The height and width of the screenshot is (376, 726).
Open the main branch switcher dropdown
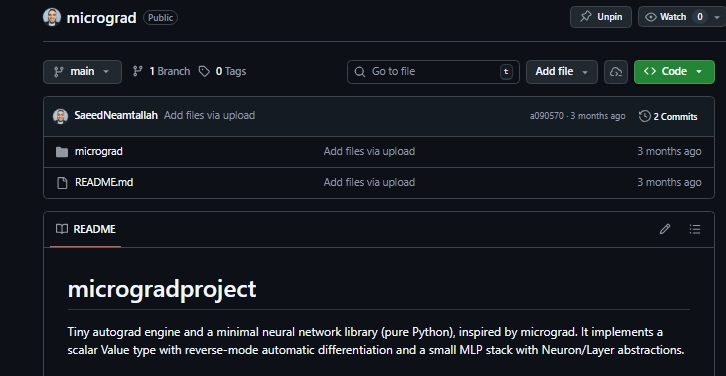tap(82, 72)
